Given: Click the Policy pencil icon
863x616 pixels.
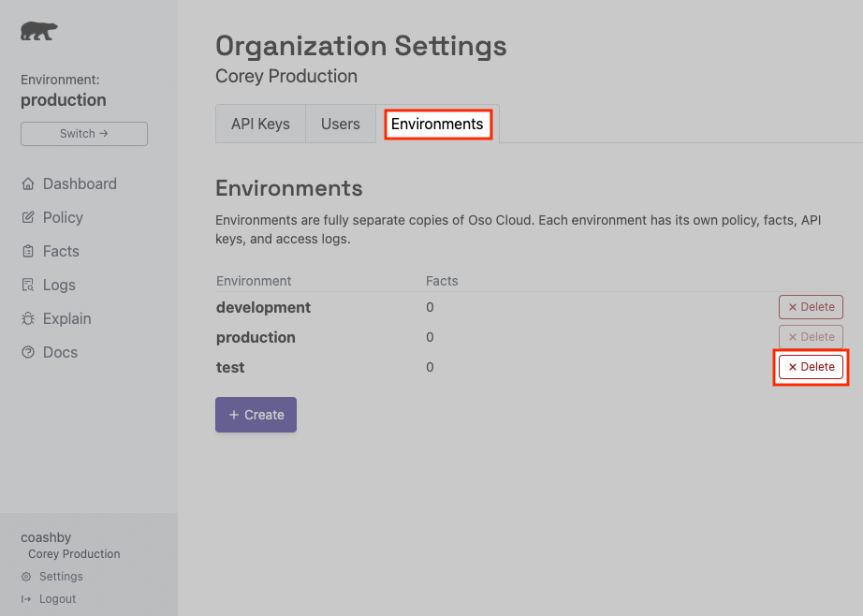Looking at the screenshot, I should click(28, 217).
